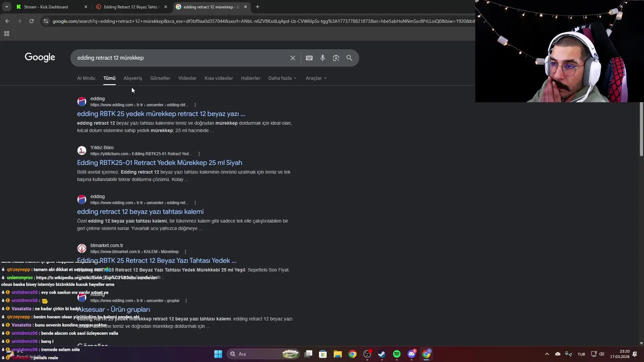This screenshot has width=644, height=362.
Task: Open the Kısa videolar tab
Action: click(x=218, y=78)
